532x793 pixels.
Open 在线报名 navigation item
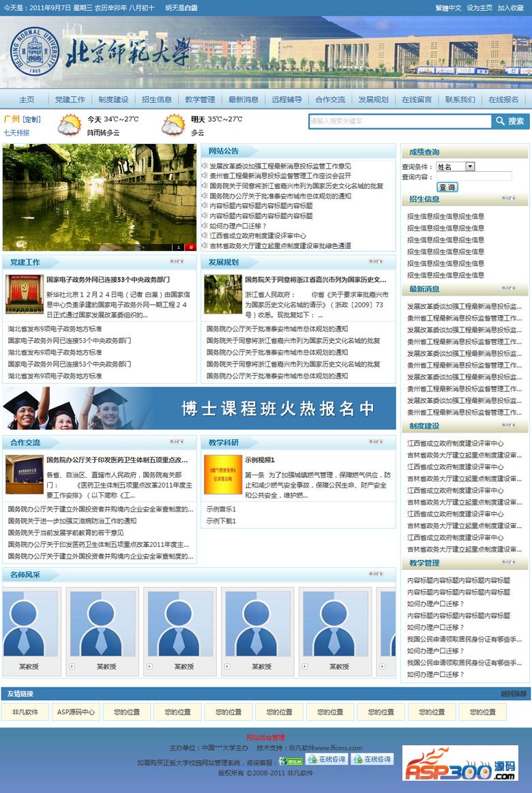(x=503, y=100)
